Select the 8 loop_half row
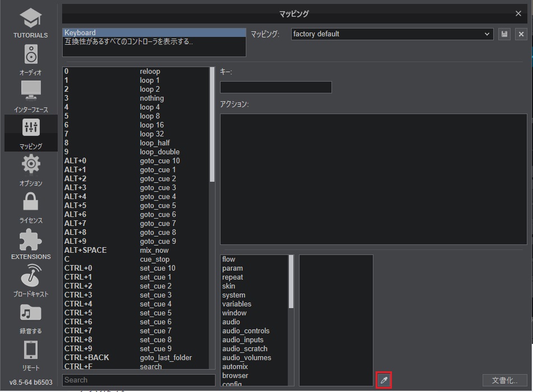This screenshot has width=533, height=392. tap(136, 143)
